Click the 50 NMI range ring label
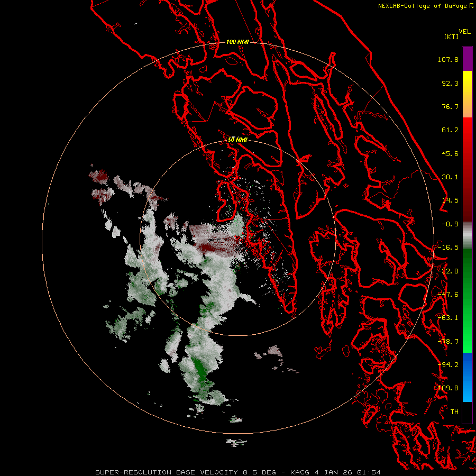This screenshot has height=476, width=476. (237, 140)
